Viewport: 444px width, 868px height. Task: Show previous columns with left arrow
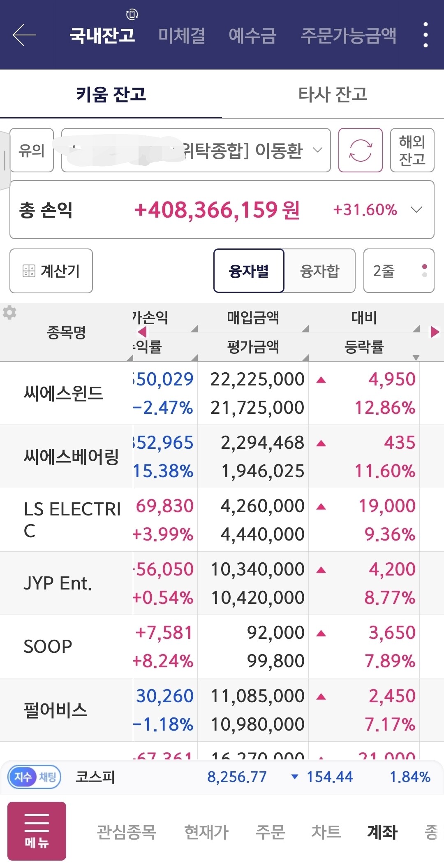142,332
